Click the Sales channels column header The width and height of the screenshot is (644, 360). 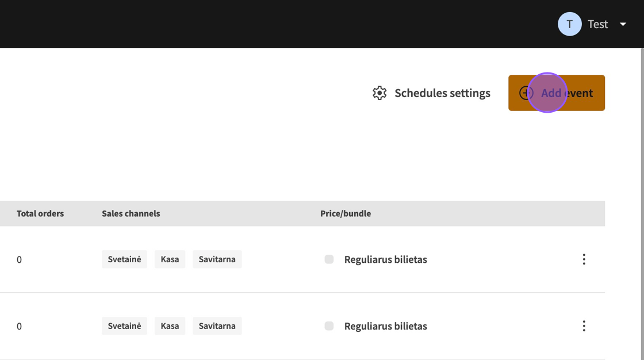point(131,213)
